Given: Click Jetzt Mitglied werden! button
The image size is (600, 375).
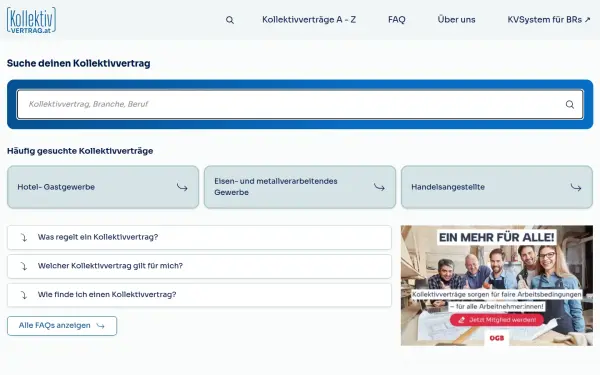Looking at the screenshot, I should coord(497,320).
